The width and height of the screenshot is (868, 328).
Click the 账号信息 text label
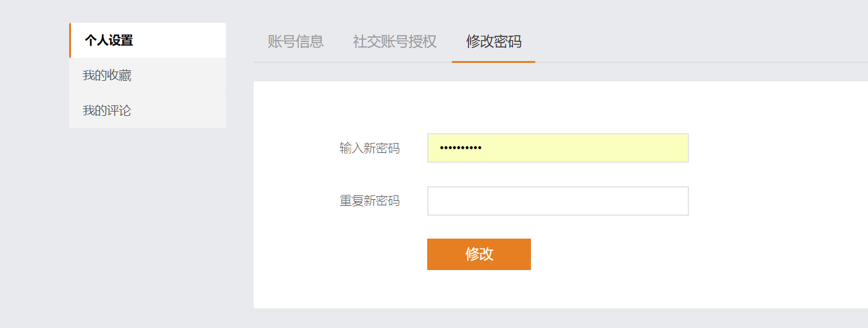[296, 41]
